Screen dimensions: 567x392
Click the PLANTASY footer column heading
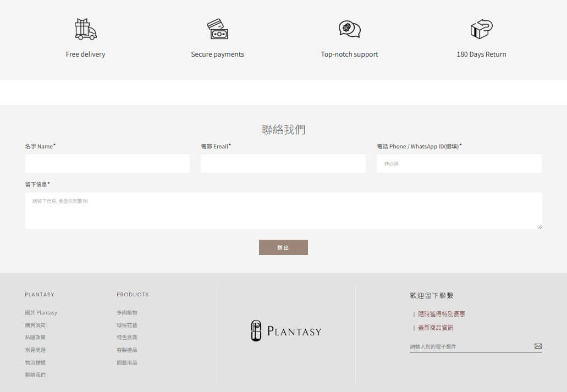[40, 294]
